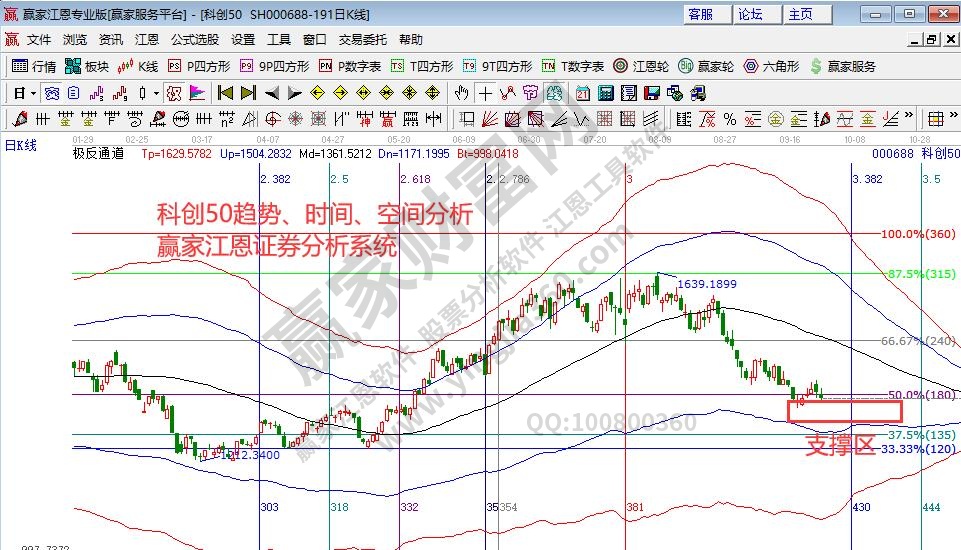Open dropdown arrow beside candlestick style icon
Image resolution: width=961 pixels, height=550 pixels.
click(x=155, y=93)
